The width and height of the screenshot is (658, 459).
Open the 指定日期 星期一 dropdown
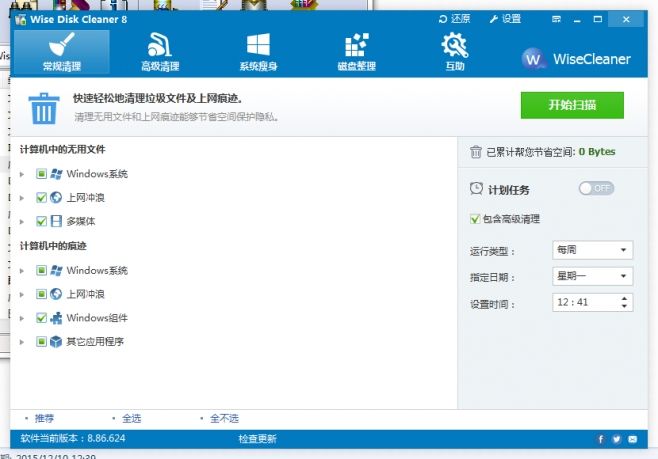click(592, 276)
